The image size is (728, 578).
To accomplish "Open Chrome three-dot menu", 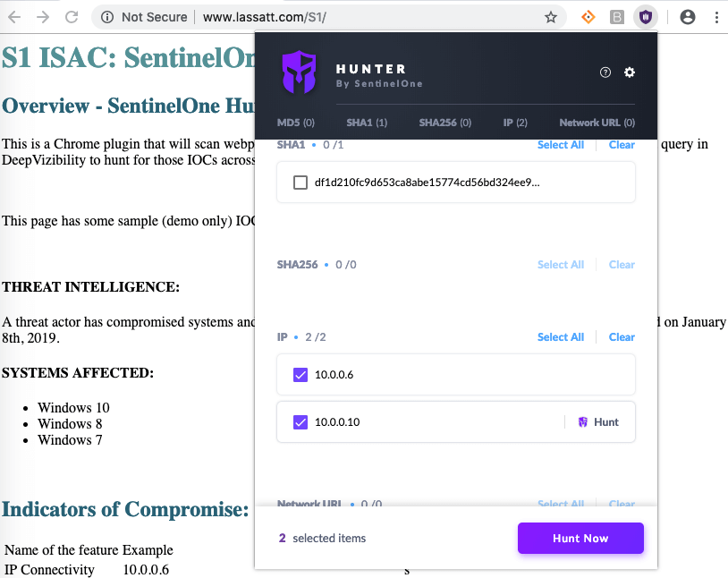I will click(x=715, y=17).
